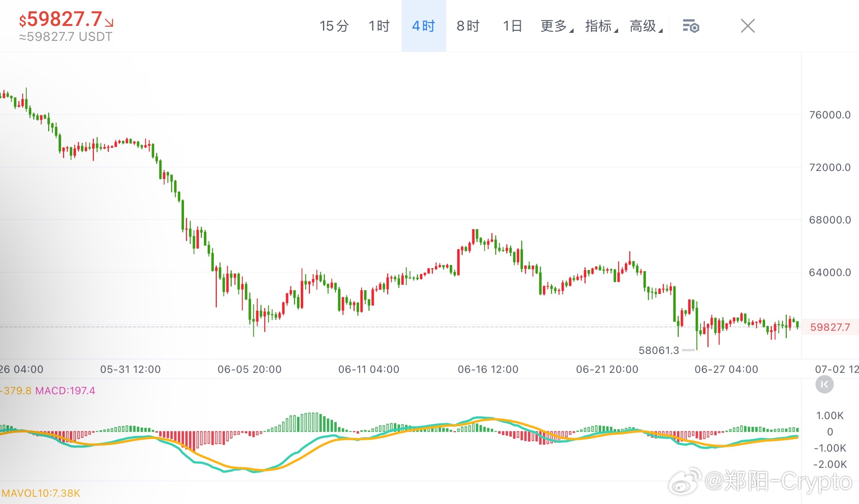Click the 76000.0 price axis label
Viewport: 859px width, 504px height.
click(x=830, y=115)
